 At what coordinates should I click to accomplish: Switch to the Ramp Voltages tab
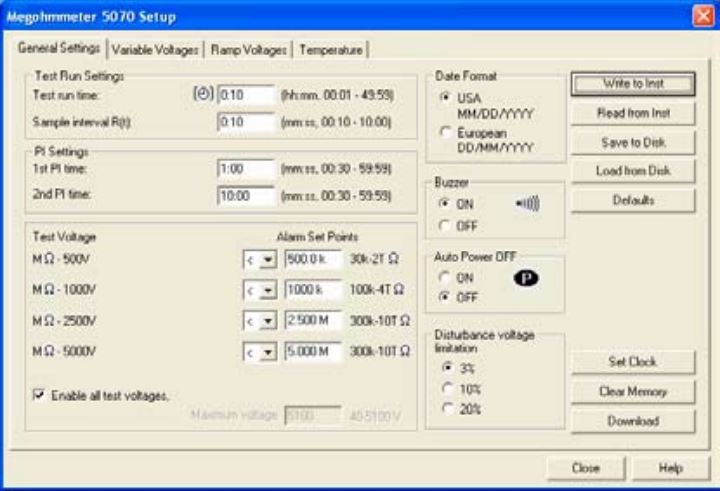(x=248, y=50)
